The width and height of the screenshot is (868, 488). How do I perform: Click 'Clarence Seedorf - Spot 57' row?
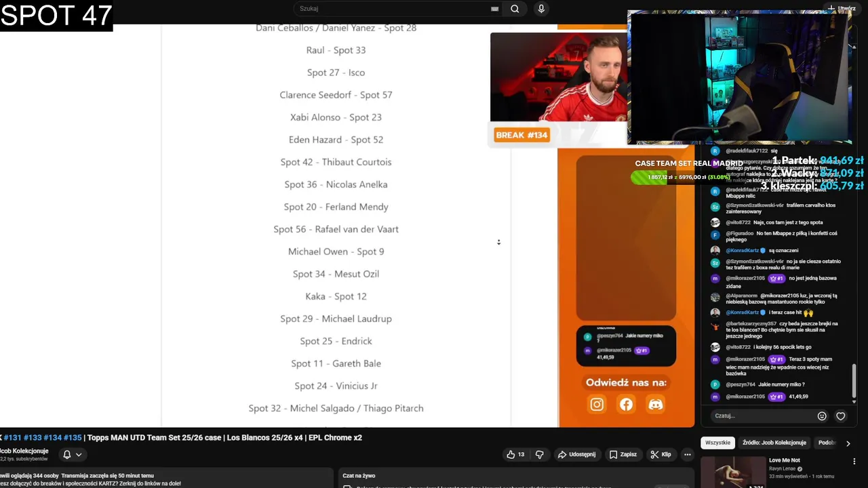(x=336, y=95)
